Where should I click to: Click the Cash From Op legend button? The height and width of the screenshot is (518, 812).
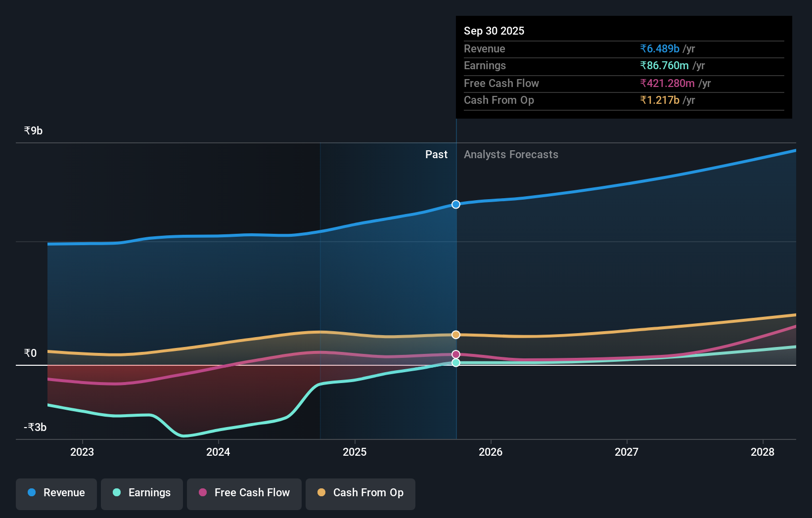[360, 493]
